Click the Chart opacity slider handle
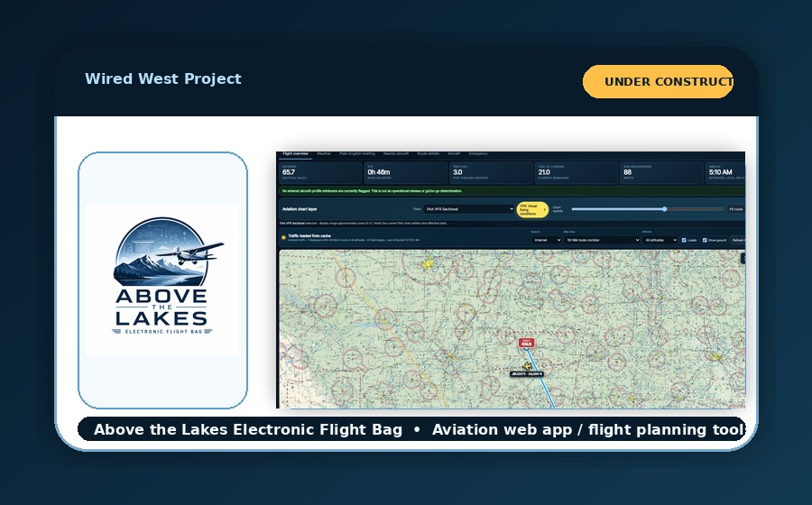 coord(664,209)
